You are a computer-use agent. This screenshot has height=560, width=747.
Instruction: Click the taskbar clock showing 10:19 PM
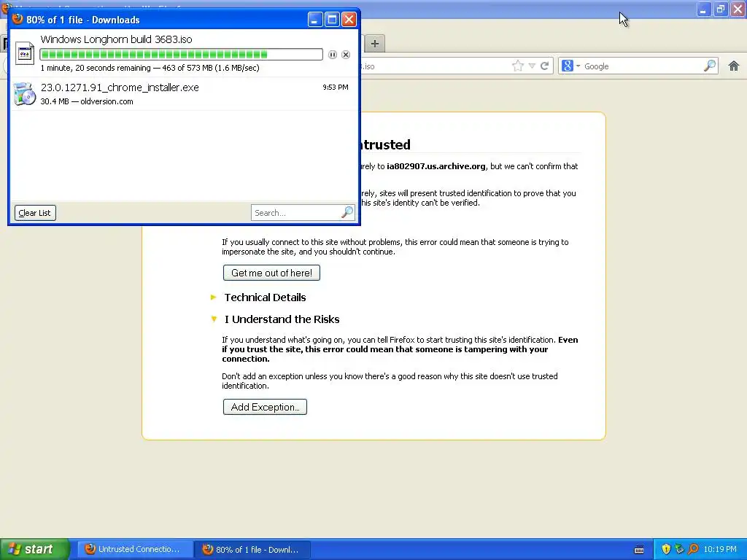(720, 549)
